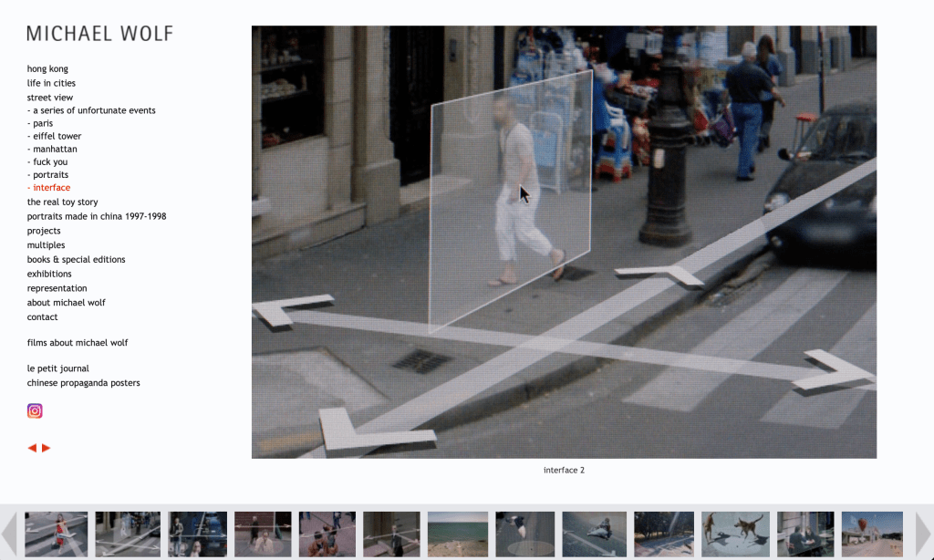Collapse the street view section
934x560 pixels.
click(50, 98)
